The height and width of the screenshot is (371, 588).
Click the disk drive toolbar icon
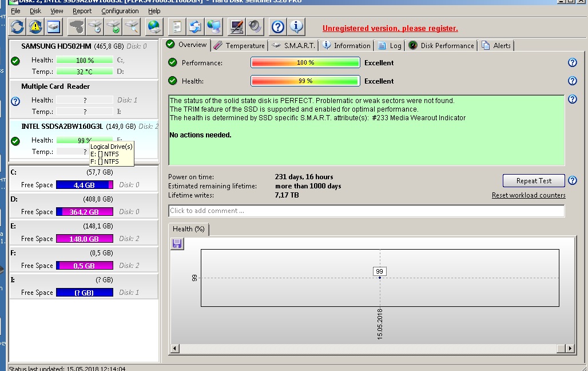click(54, 26)
